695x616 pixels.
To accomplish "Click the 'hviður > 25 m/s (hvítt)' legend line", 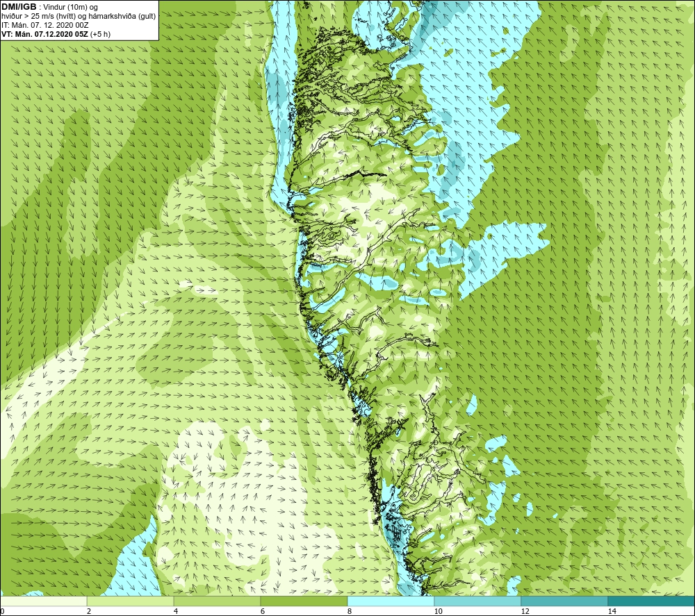I will click(79, 17).
